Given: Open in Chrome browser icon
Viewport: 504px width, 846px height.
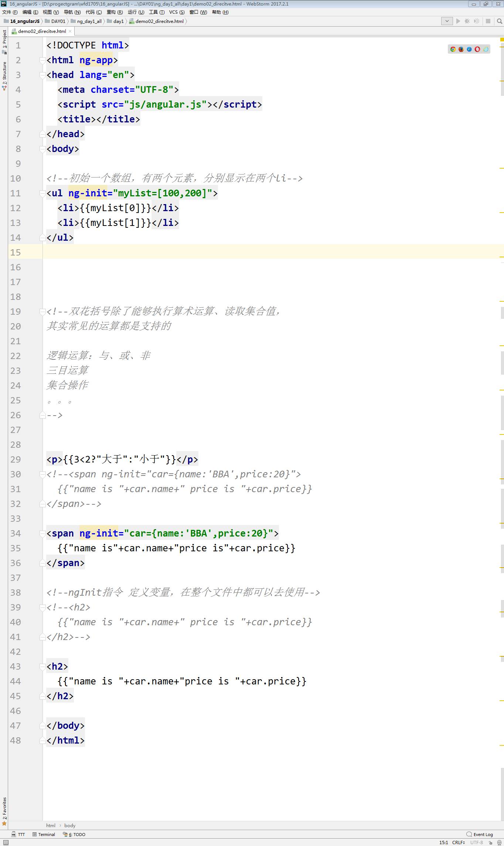Looking at the screenshot, I should click(x=453, y=49).
